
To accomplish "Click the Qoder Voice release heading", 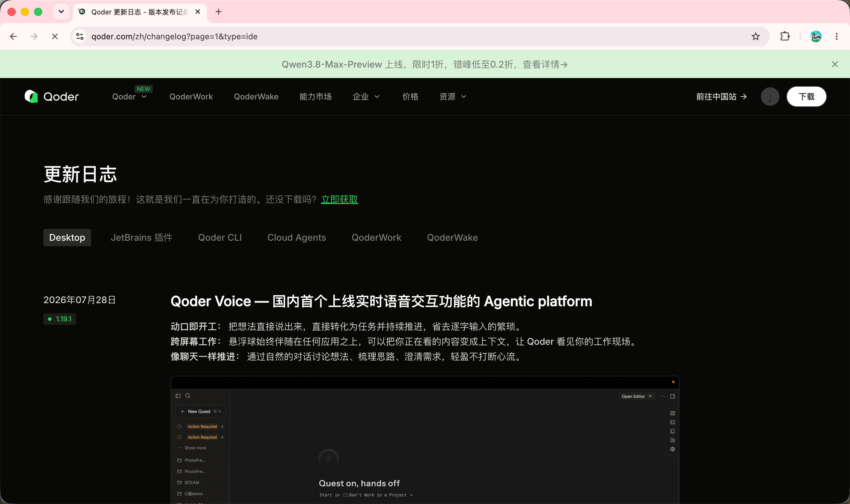I will (x=381, y=301).
